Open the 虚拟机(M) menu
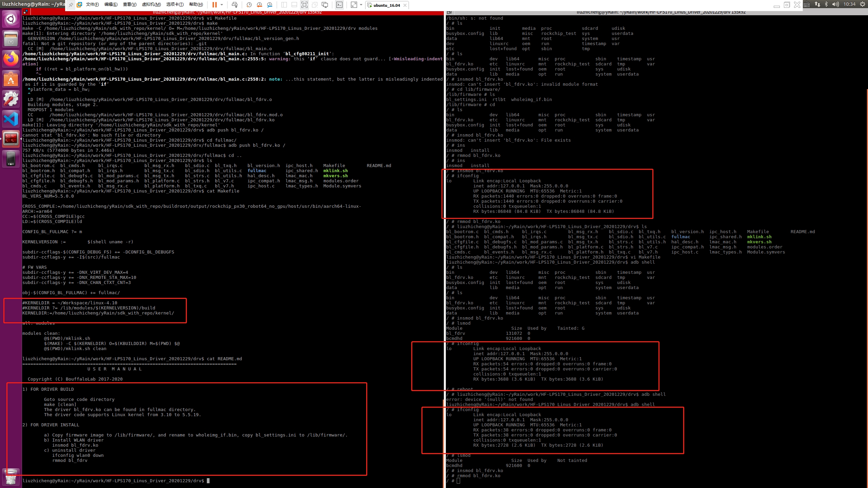The width and height of the screenshot is (868, 488). [151, 5]
